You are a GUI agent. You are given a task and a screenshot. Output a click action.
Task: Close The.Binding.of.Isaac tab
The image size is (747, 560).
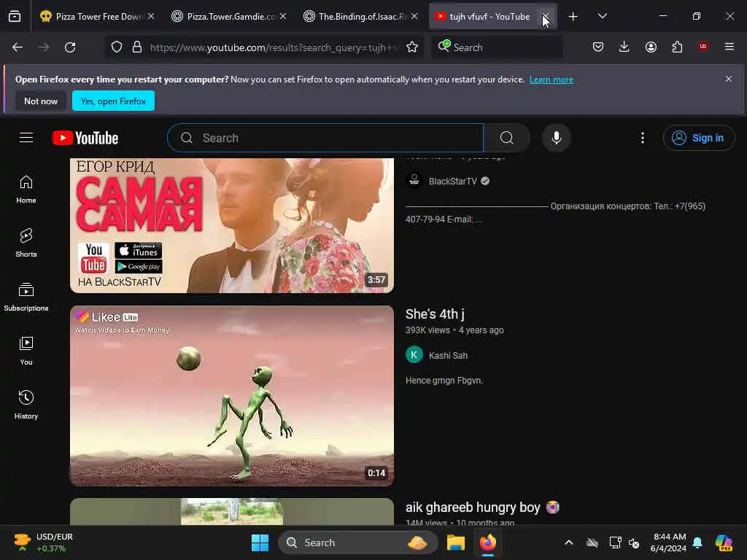point(414,16)
